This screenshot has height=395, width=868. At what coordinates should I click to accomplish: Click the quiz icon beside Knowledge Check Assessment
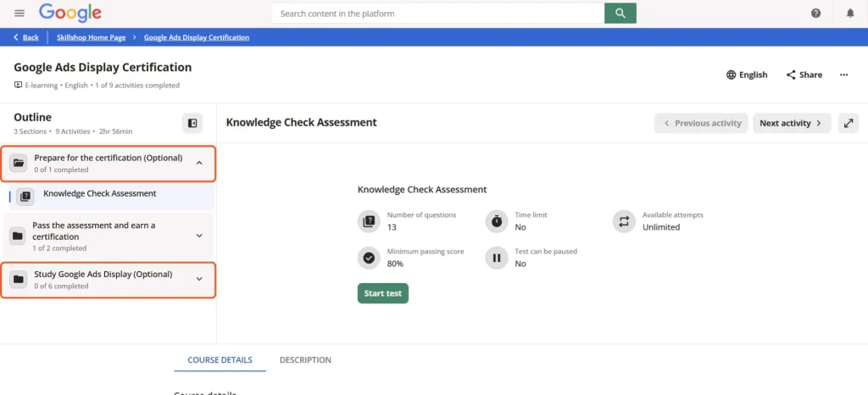pos(25,197)
